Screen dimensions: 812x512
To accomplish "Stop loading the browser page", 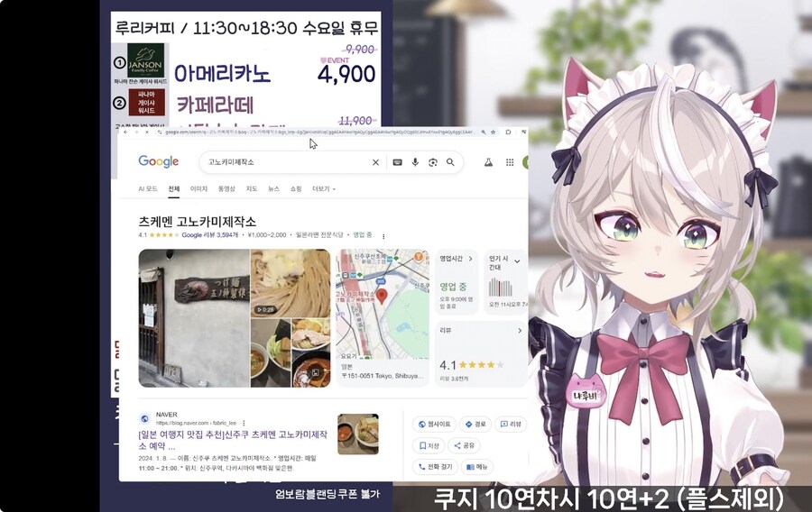I will [x=147, y=133].
